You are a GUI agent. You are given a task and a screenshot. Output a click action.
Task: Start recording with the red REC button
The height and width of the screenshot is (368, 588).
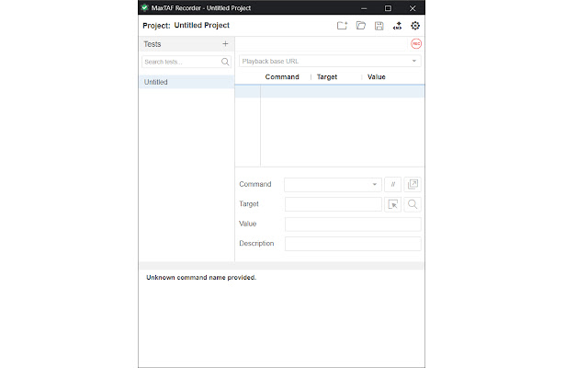tap(416, 43)
